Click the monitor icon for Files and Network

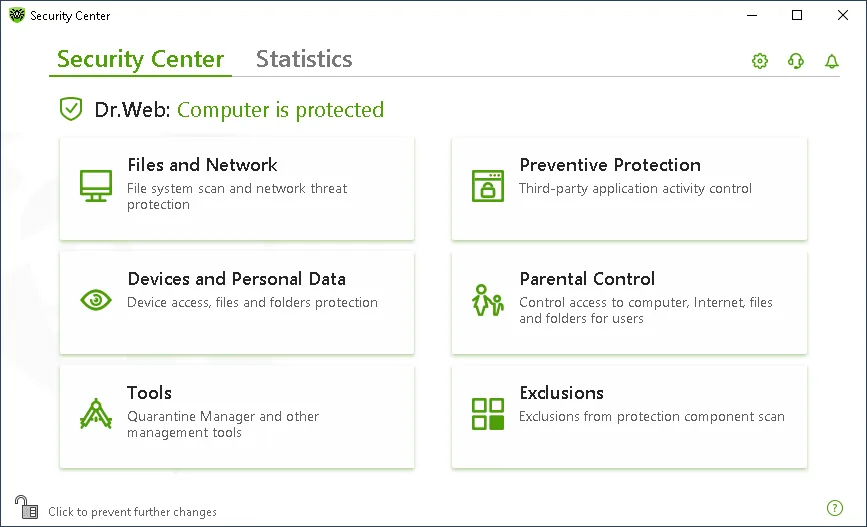pos(96,186)
